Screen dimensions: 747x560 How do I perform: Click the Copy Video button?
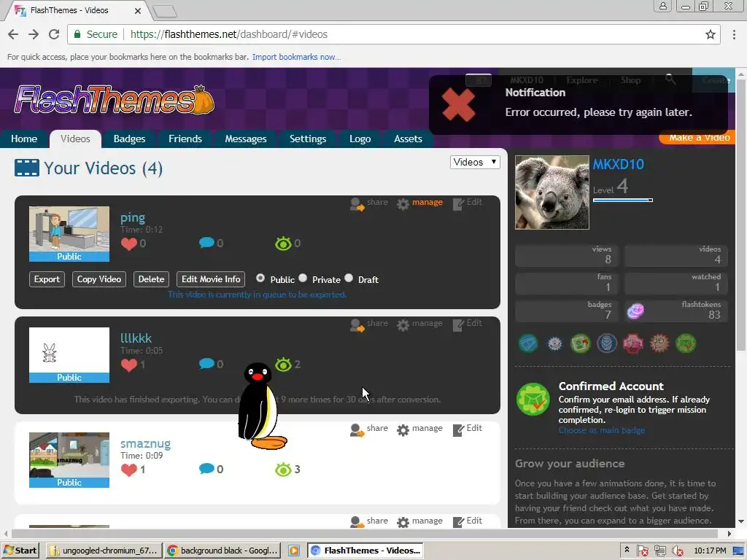pos(99,279)
